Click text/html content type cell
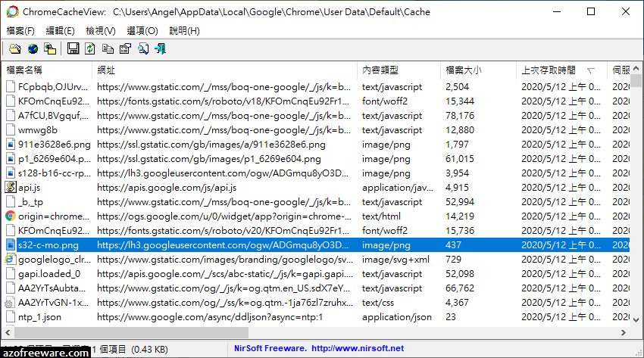The width and height of the screenshot is (644, 358). coord(381,216)
